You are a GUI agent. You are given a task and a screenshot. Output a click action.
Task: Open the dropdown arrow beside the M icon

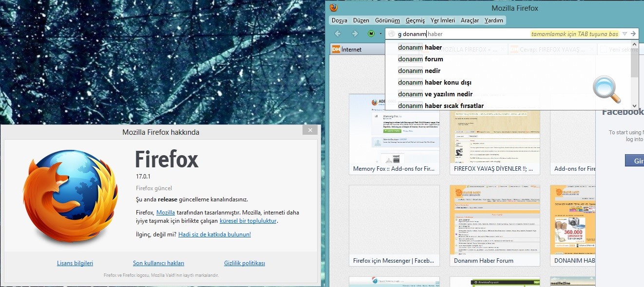point(380,34)
